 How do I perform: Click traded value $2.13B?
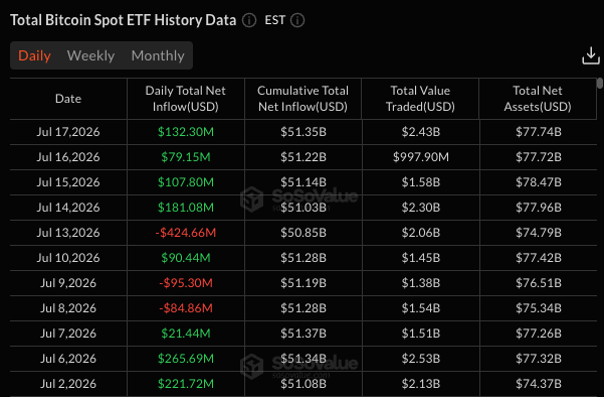[x=421, y=384]
